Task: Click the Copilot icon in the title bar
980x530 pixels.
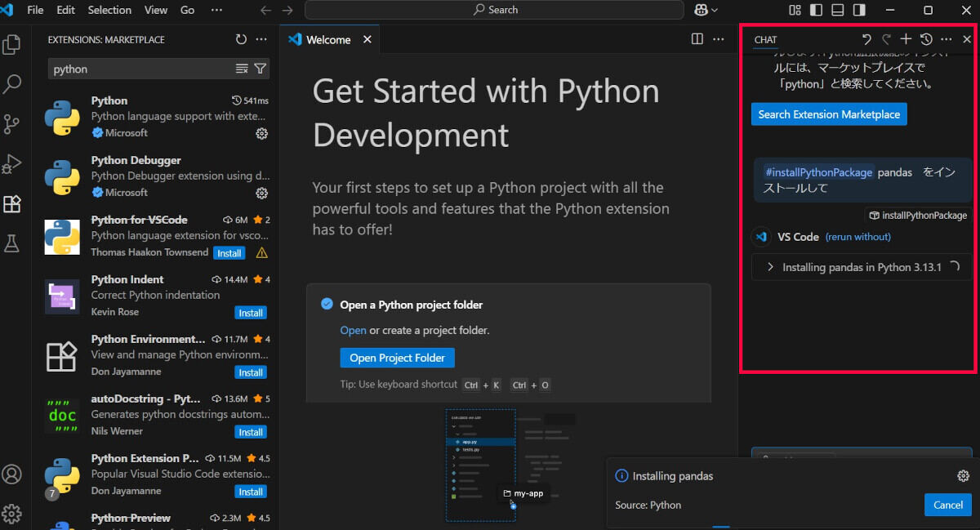Action: [x=700, y=10]
